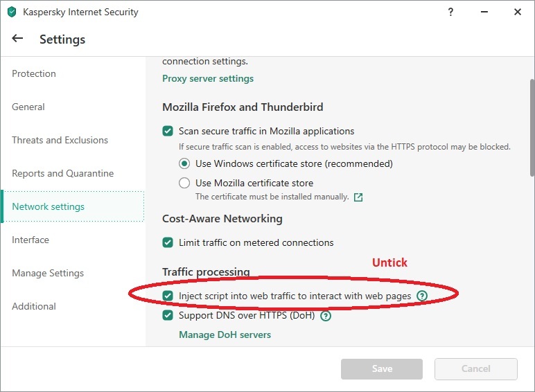This screenshot has width=535, height=392.
Task: Open Proxy server settings link
Action: [208, 78]
